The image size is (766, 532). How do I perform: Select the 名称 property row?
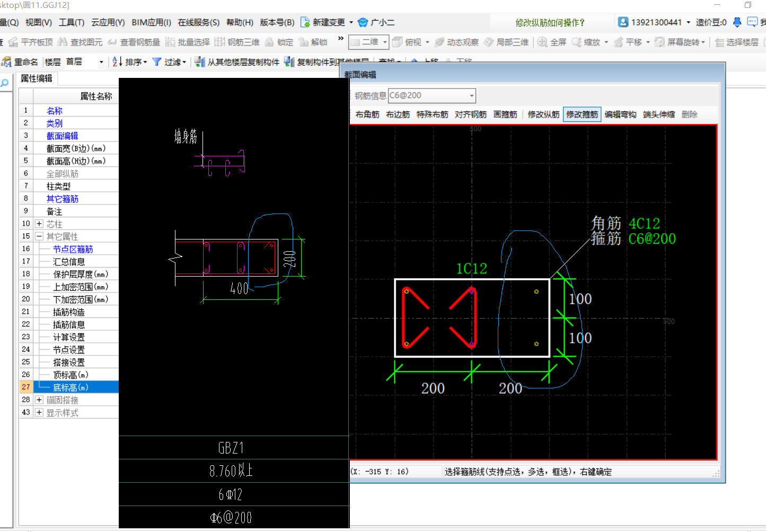click(69, 111)
